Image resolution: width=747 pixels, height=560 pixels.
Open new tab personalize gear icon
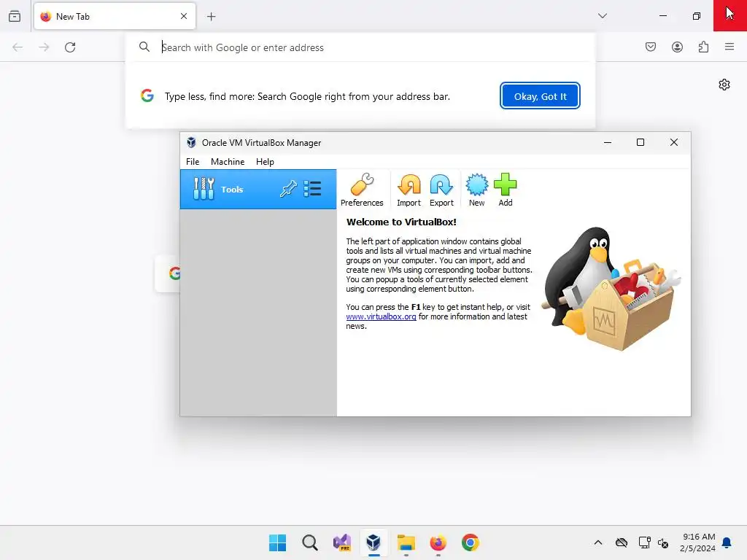(x=724, y=85)
